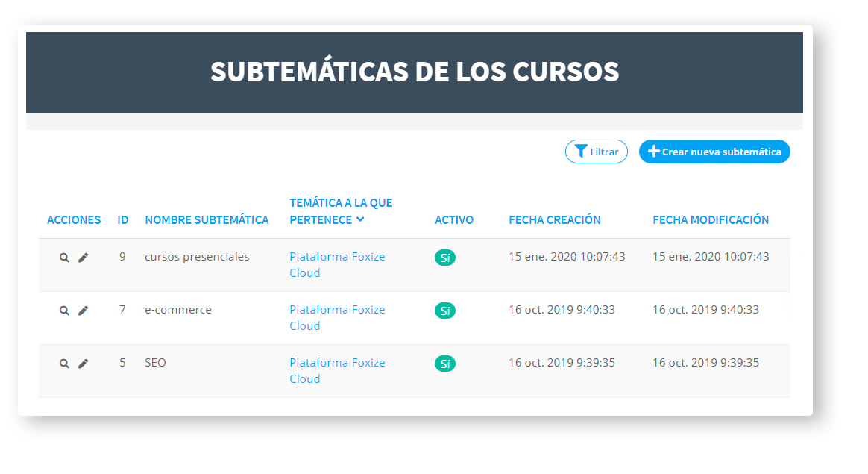Open Plataforma Foxize Cloud link in first row
The image size is (868, 474).
click(x=337, y=265)
